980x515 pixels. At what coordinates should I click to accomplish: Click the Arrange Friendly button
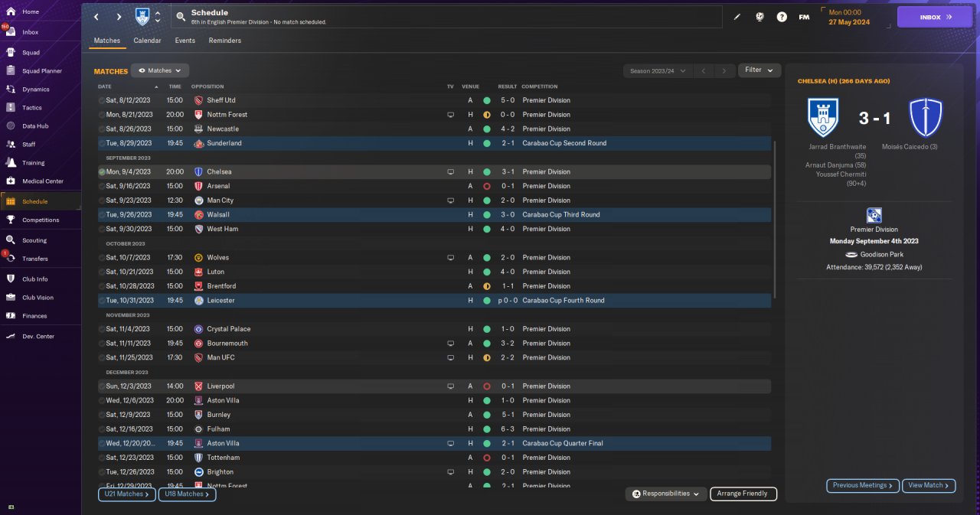coord(743,494)
